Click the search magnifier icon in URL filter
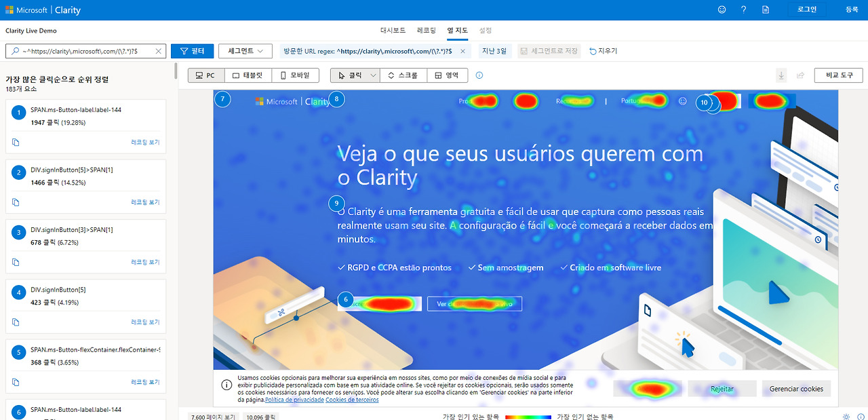This screenshot has width=868, height=420. tap(14, 51)
